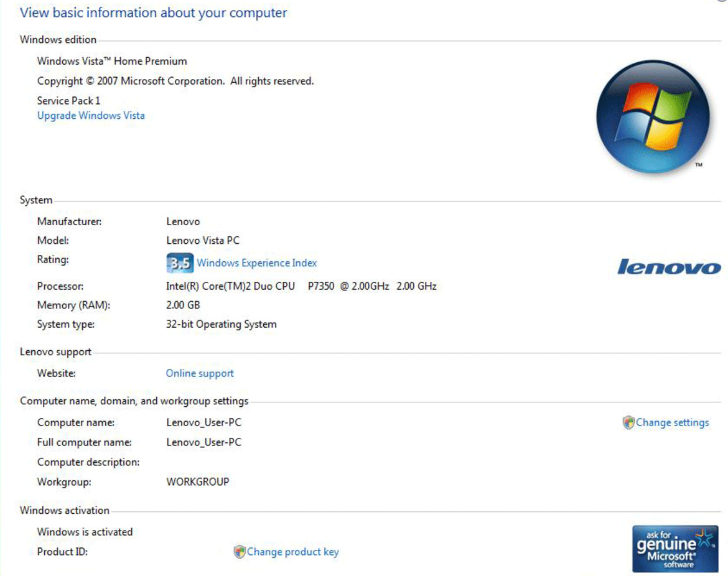
Task: Click the Windows edition section heading
Action: [x=58, y=39]
